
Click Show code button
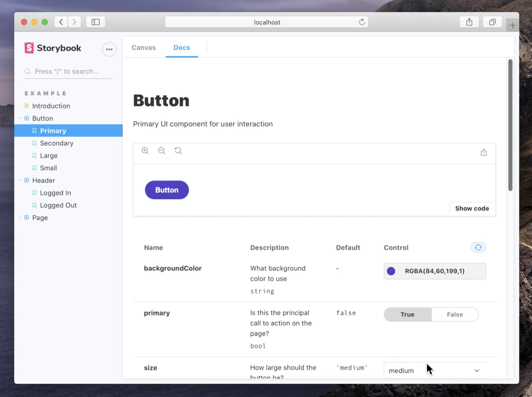point(472,209)
